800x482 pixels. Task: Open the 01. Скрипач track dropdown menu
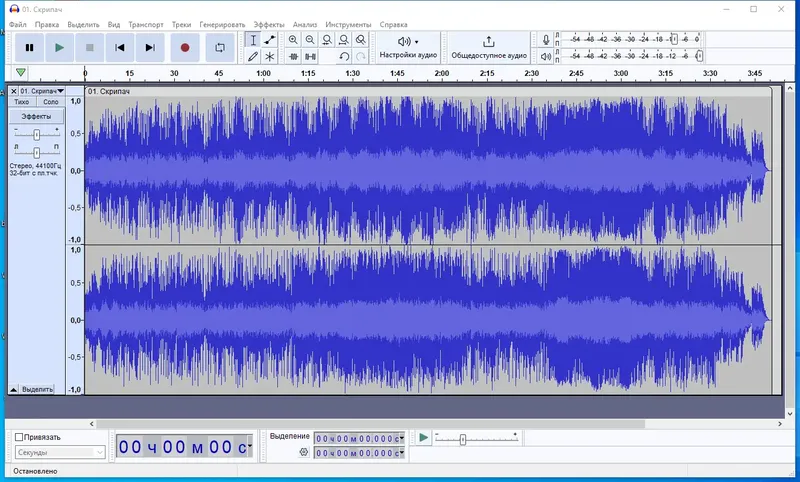tap(42, 91)
